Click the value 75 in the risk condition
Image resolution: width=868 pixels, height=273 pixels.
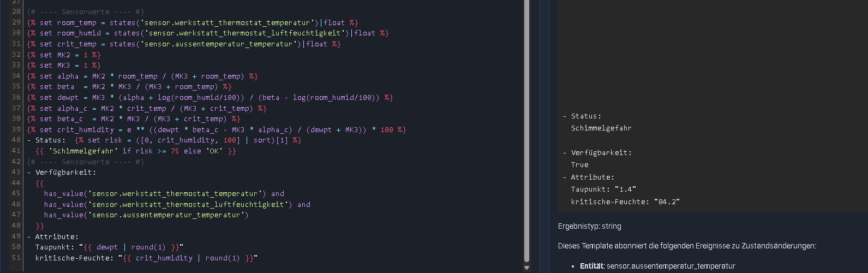[175, 151]
